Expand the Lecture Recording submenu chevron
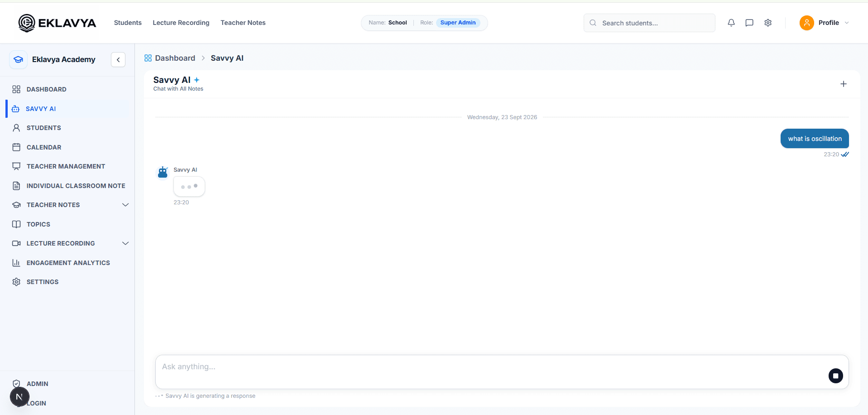Image resolution: width=868 pixels, height=415 pixels. (125, 243)
